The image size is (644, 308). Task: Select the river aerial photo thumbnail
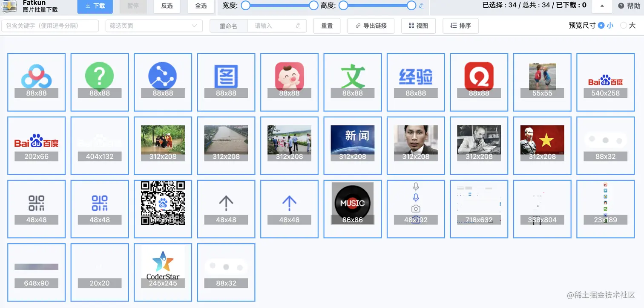pos(226,146)
